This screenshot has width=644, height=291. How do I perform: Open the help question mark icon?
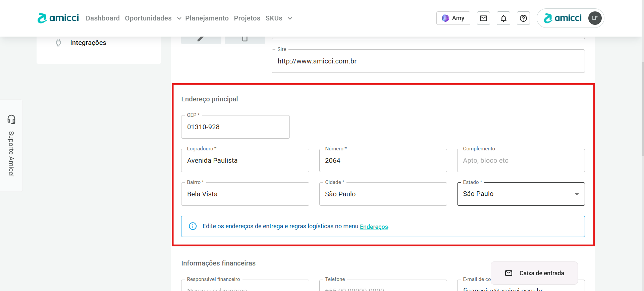pos(523,18)
